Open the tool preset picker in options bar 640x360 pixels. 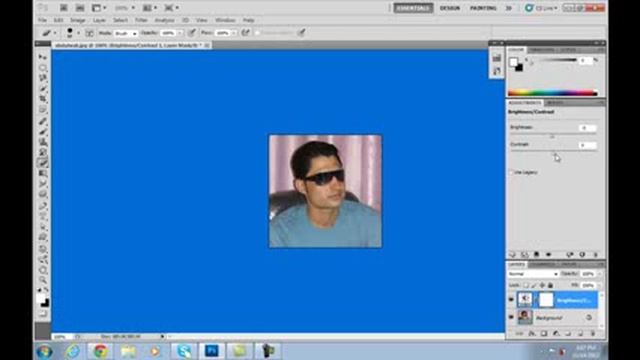(x=49, y=33)
